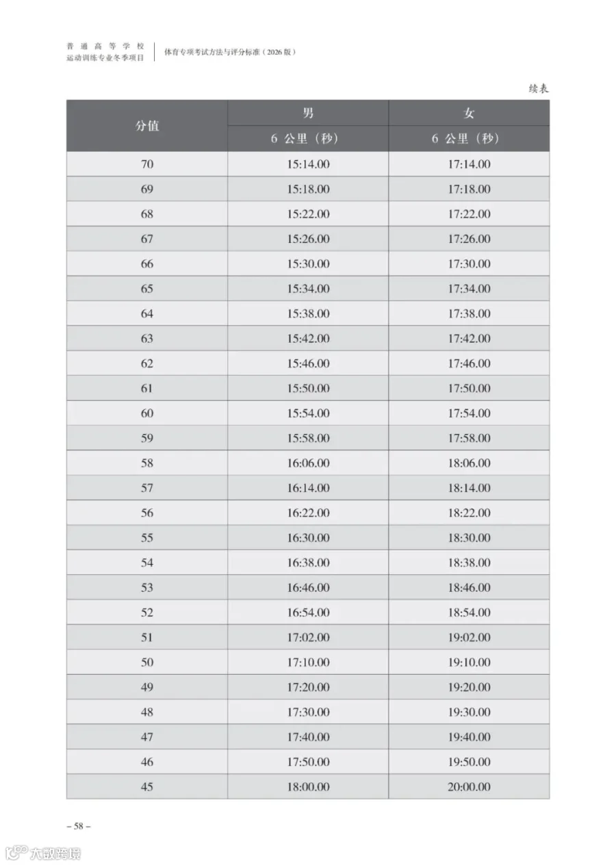Click the men's time 15:54.00
The height and width of the screenshot is (865, 616).
[x=308, y=413]
